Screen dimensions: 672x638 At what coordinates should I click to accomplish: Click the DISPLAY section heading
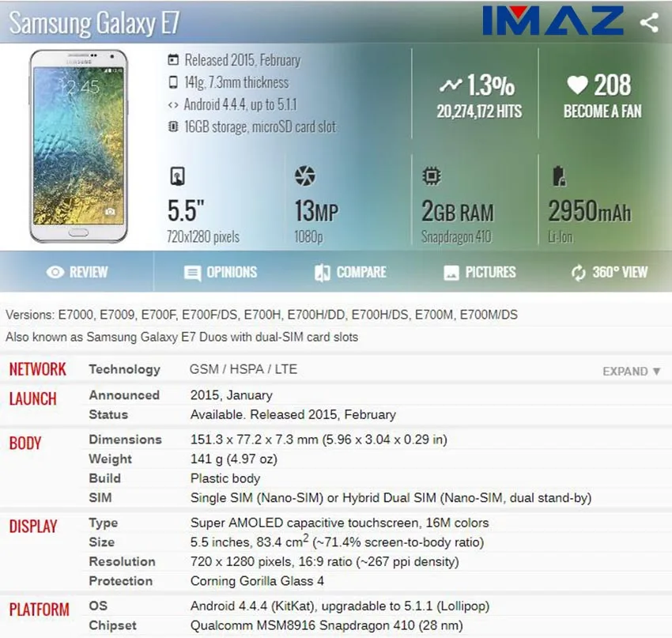(33, 527)
